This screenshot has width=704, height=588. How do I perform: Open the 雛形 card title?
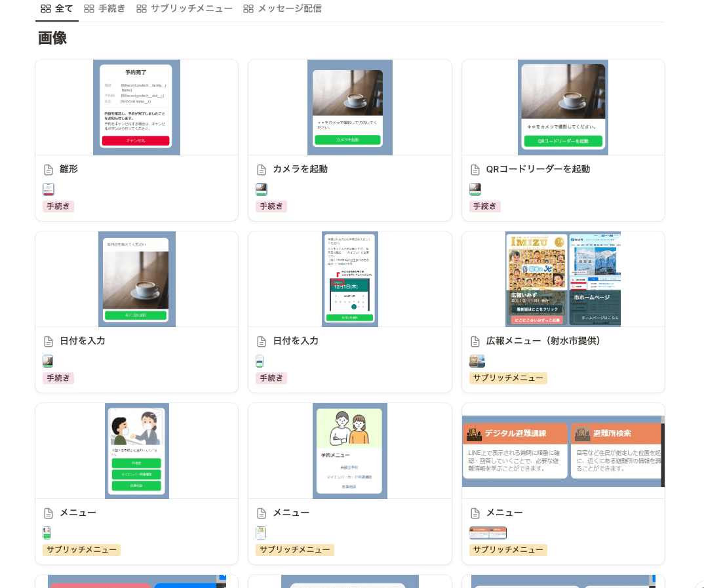69,169
